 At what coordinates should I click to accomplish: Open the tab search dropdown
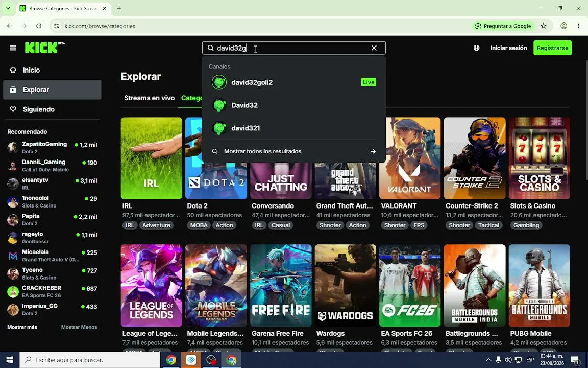click(x=8, y=8)
